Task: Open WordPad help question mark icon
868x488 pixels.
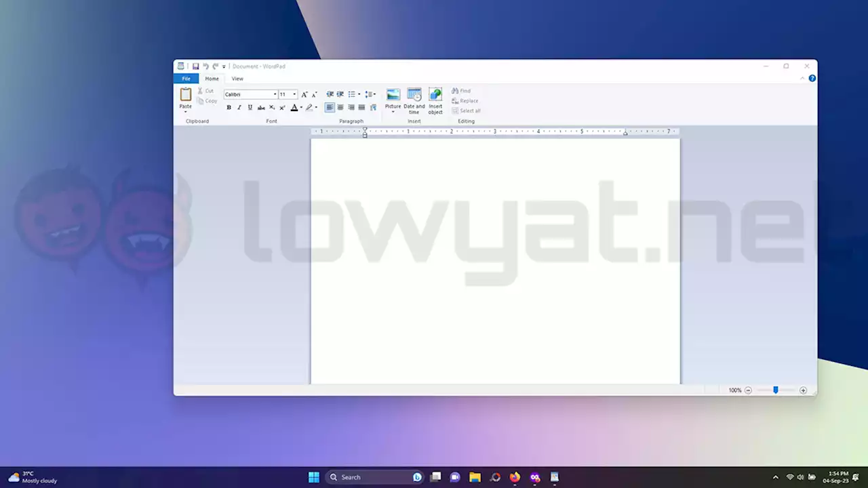Action: click(x=812, y=79)
